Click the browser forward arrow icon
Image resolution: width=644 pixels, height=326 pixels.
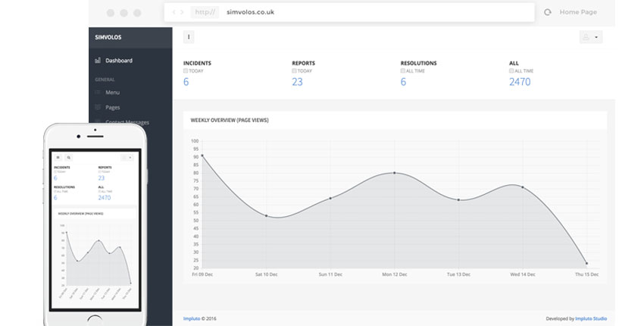pyautogui.click(x=182, y=12)
